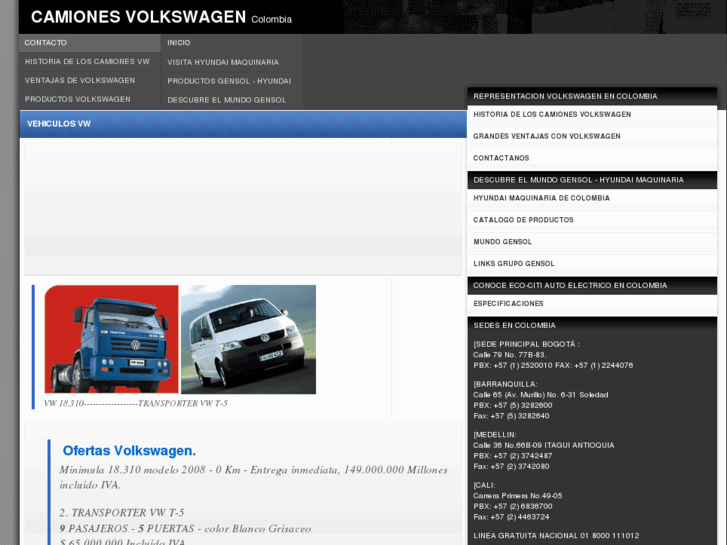Go to INICIO menu item
This screenshot has height=545, width=727.
[232, 43]
